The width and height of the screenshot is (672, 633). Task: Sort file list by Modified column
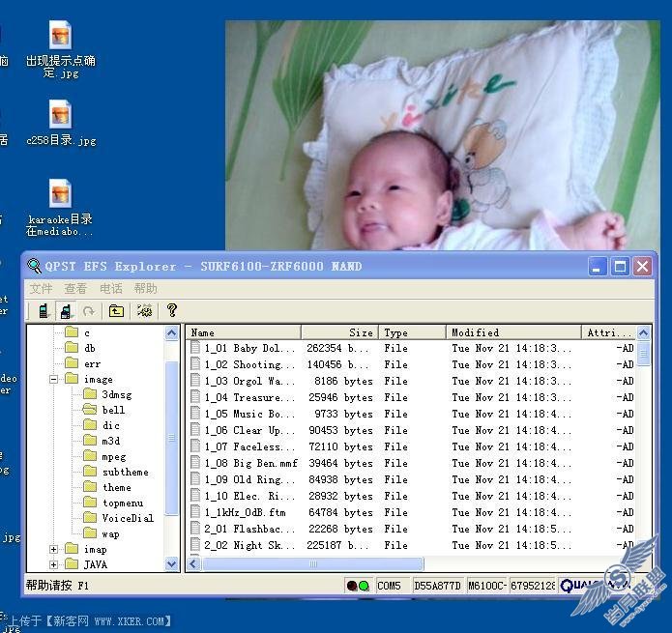coord(513,332)
